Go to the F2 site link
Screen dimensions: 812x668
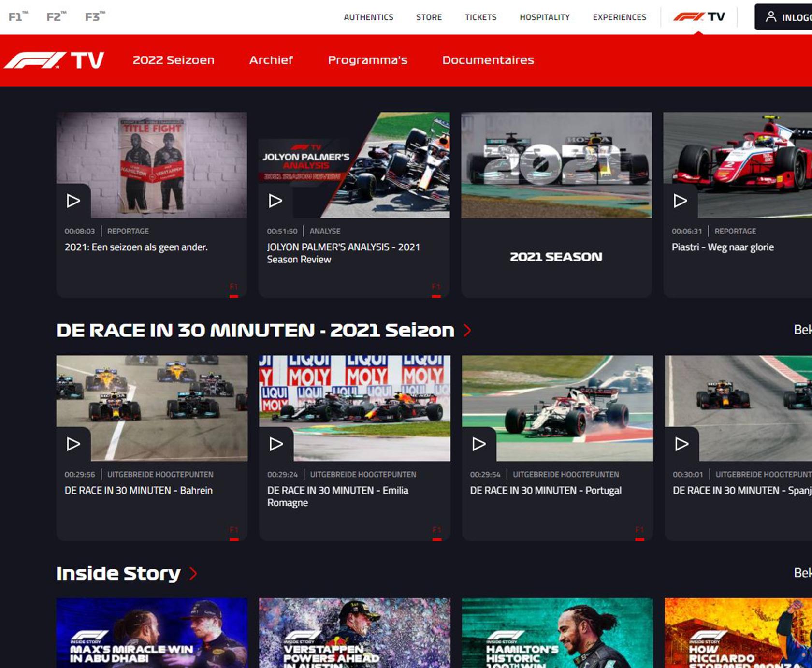tap(56, 17)
